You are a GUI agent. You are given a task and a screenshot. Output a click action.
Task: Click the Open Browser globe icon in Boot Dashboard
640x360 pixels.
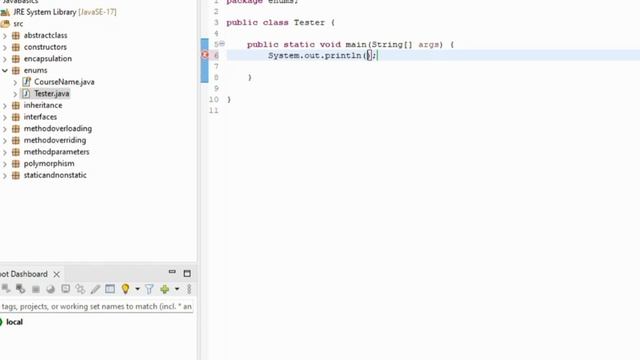[x=51, y=289]
